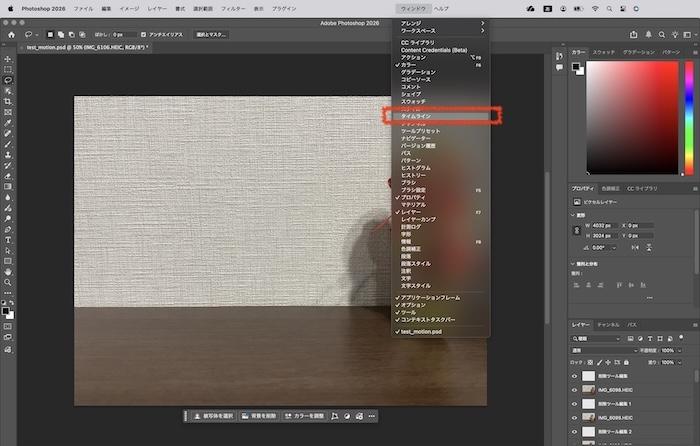
Task: Click the Home icon in options bar
Action: [x=11, y=34]
